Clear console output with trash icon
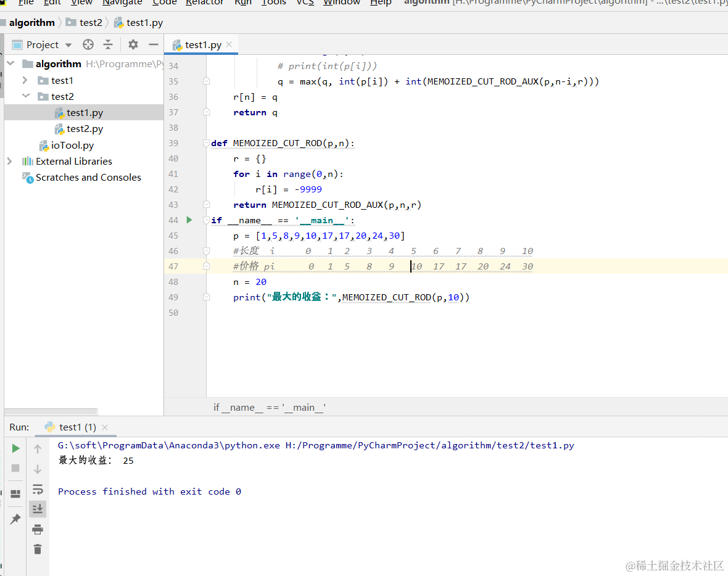Image resolution: width=728 pixels, height=576 pixels. click(x=38, y=549)
